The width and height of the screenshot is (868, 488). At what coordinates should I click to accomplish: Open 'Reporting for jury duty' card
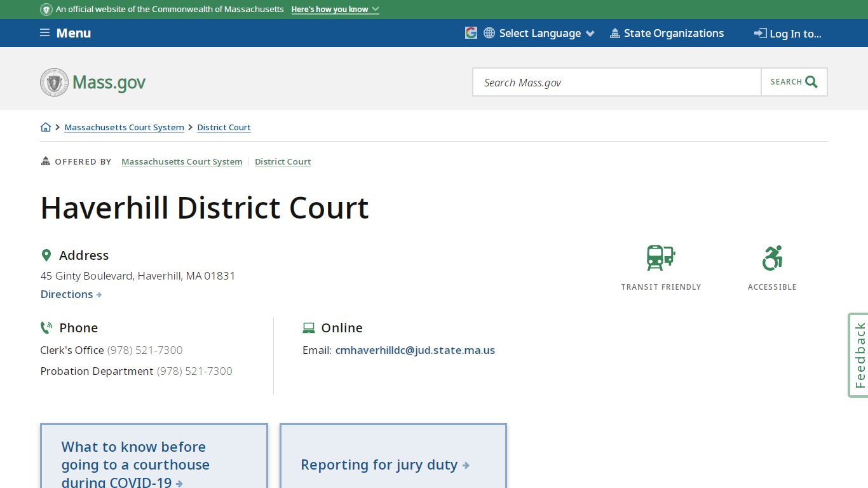point(393,456)
